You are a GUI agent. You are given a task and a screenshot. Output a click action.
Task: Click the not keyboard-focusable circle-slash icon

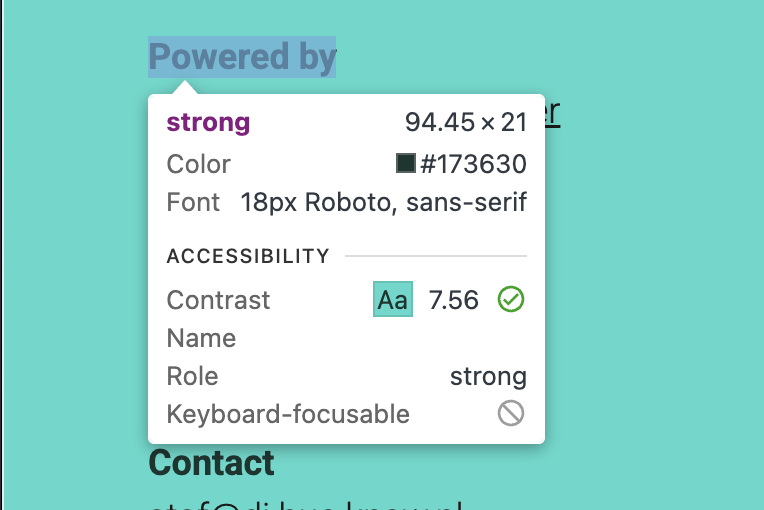(x=511, y=413)
